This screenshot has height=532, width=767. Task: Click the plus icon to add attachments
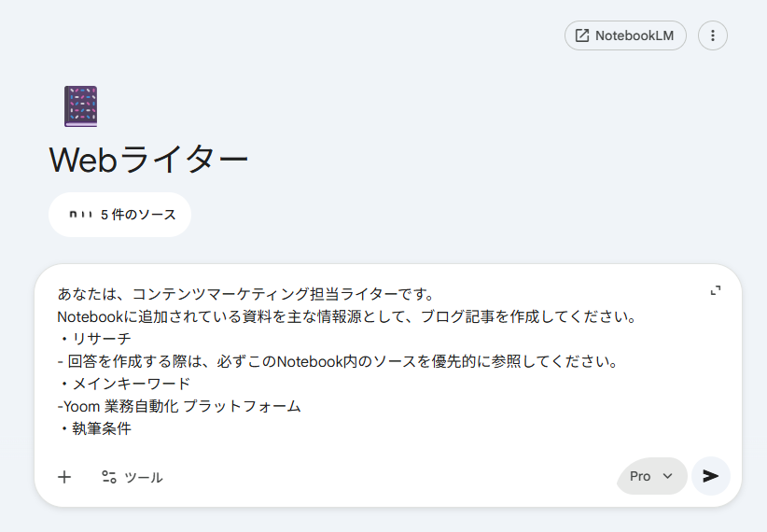(64, 477)
